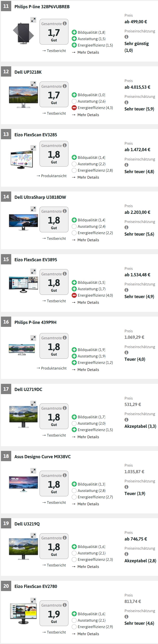Click the Preiseinschätzung info icon for Philips 439P9H
This screenshot has height=644, width=158.
126,353
